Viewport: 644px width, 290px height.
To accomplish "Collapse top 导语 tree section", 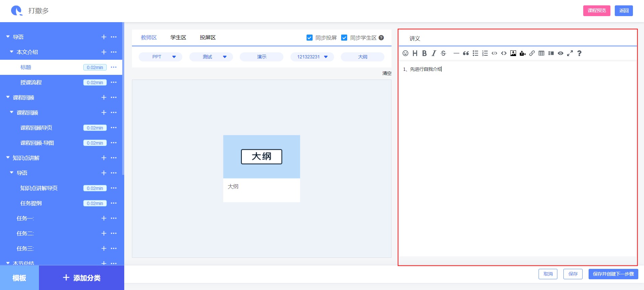I will pyautogui.click(x=8, y=37).
